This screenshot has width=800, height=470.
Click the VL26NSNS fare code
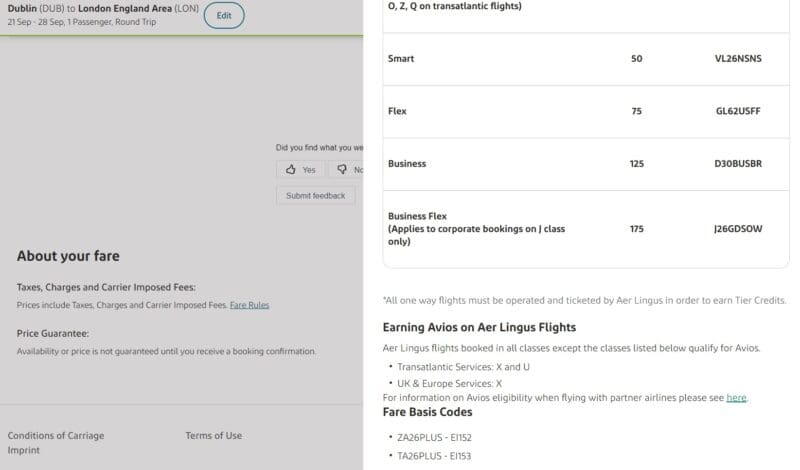click(x=738, y=59)
